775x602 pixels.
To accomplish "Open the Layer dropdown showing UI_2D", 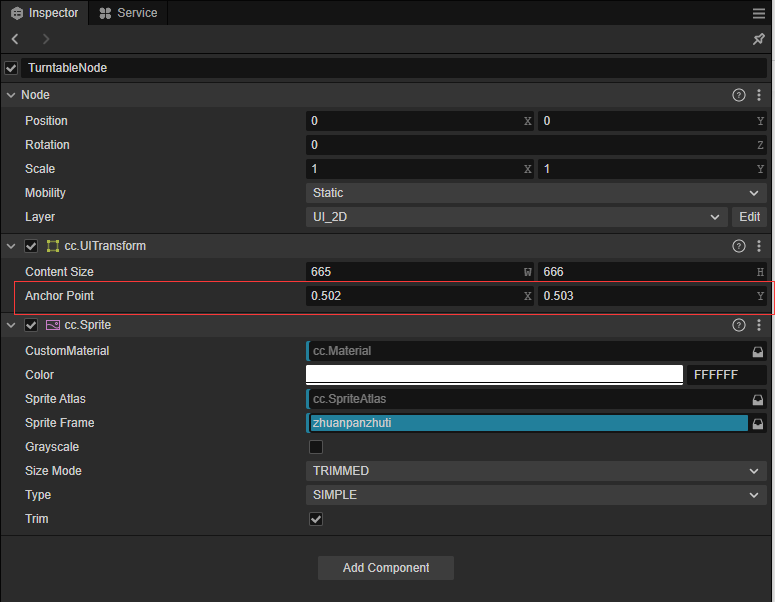I will [516, 217].
